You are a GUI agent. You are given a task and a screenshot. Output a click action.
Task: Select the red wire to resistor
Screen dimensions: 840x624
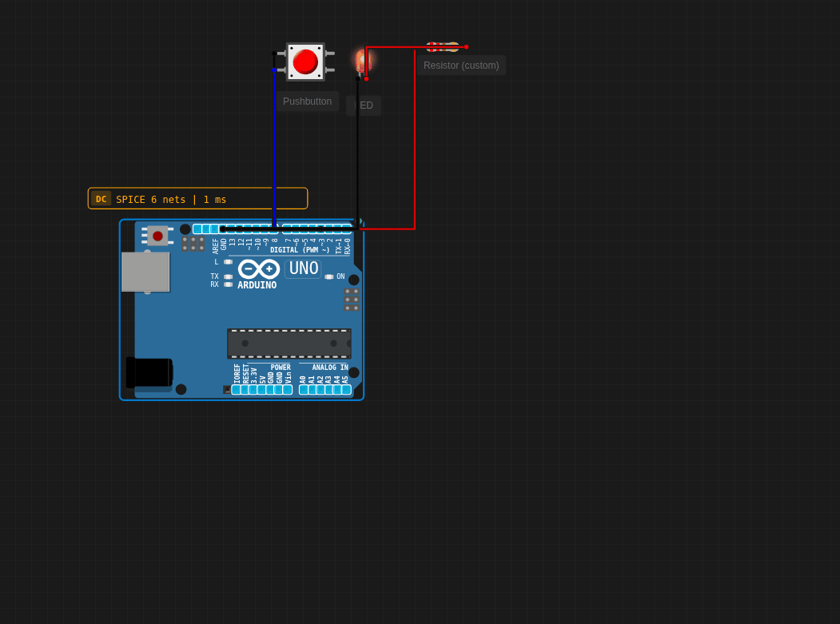click(x=414, y=139)
